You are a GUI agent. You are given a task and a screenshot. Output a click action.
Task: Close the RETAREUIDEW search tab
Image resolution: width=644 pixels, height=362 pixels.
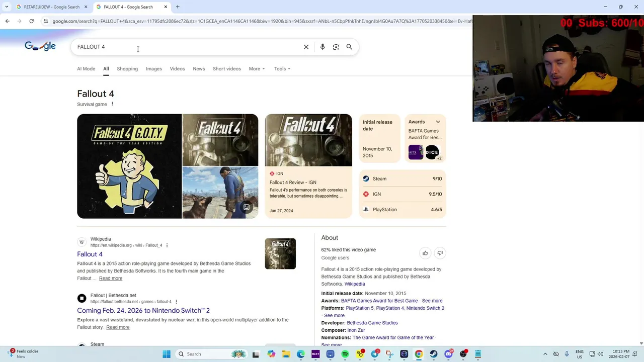coord(86,7)
